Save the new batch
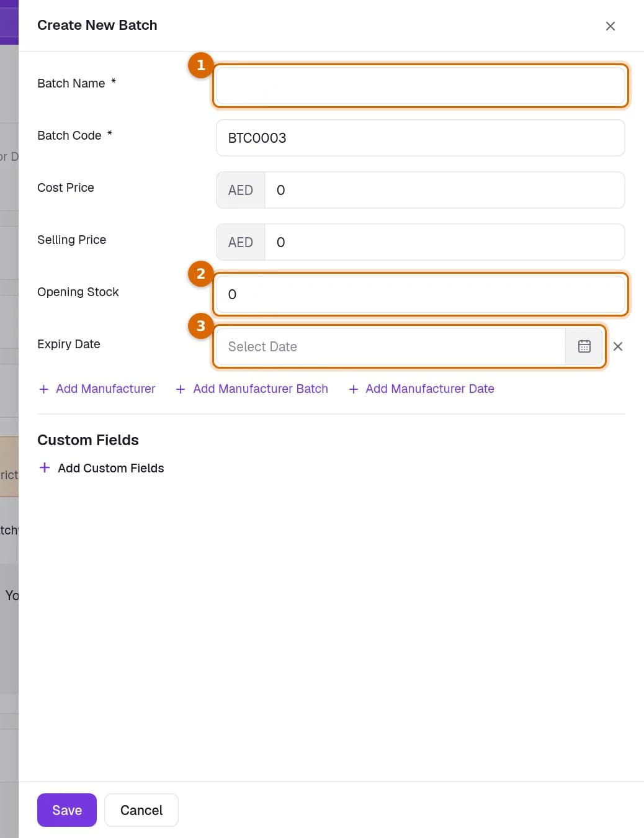 (x=67, y=810)
